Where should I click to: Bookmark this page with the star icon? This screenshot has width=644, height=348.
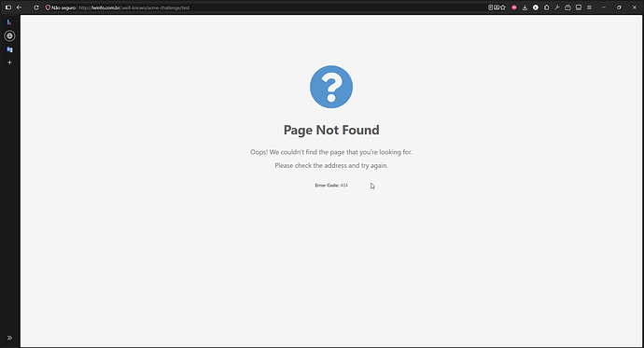pos(503,7)
